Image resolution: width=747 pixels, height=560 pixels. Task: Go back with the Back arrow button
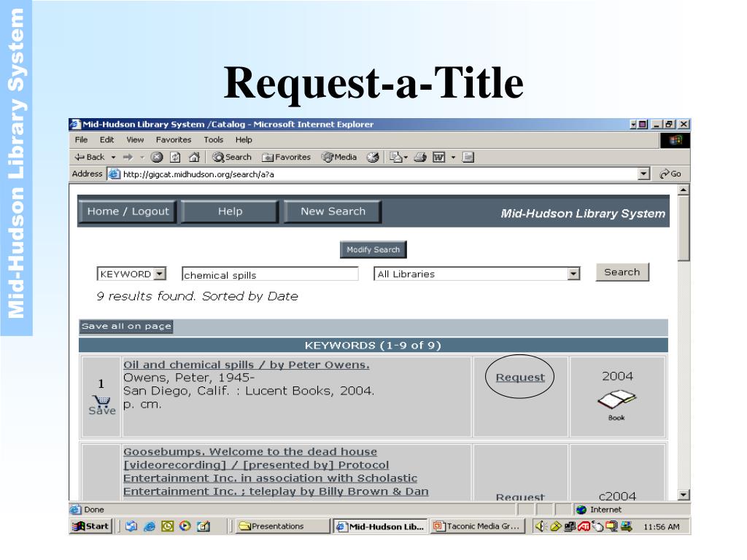coord(90,157)
